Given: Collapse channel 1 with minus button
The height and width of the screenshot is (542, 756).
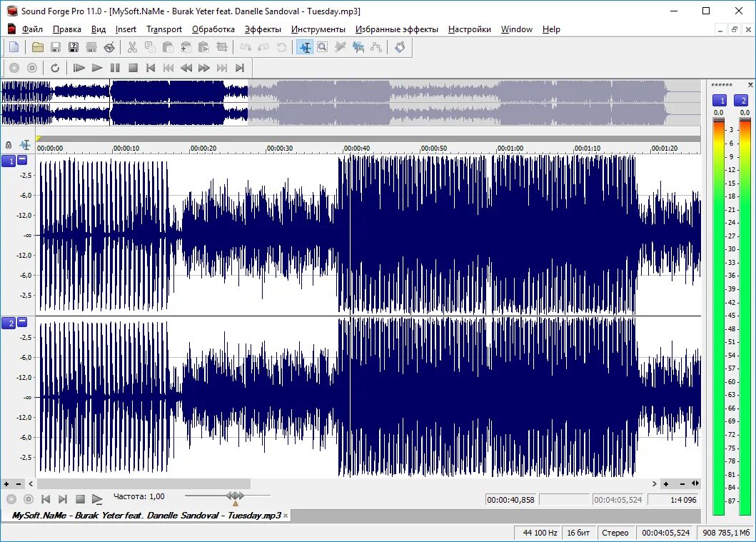Looking at the screenshot, I should click(x=22, y=160).
